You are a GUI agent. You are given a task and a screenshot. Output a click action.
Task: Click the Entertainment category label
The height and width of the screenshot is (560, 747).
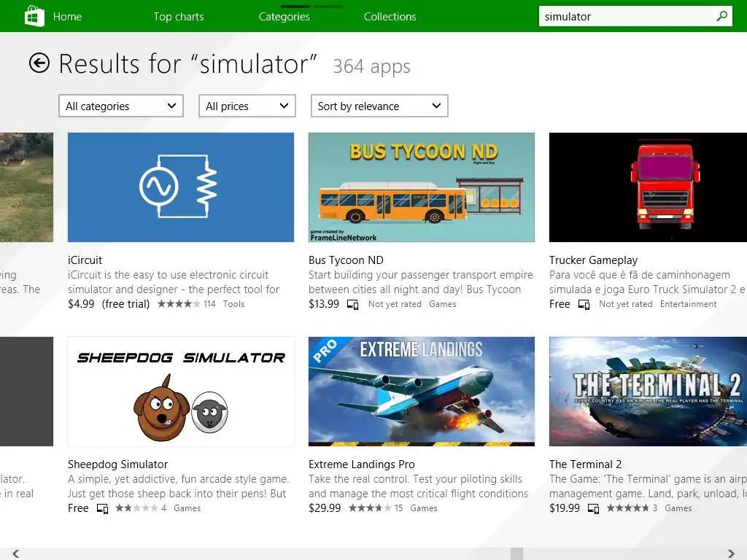(689, 304)
